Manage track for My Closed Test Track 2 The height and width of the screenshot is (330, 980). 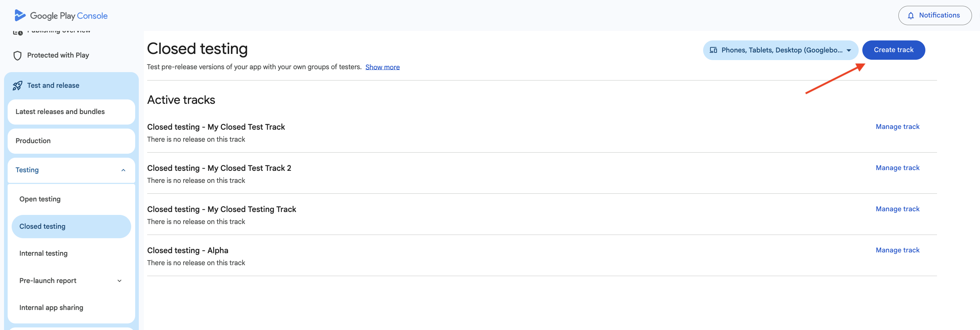897,168
